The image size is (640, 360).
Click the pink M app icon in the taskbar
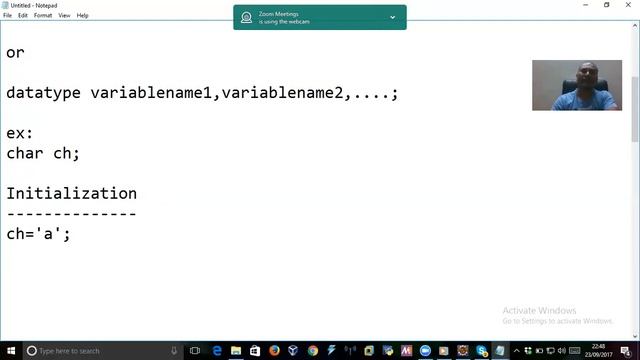407,351
